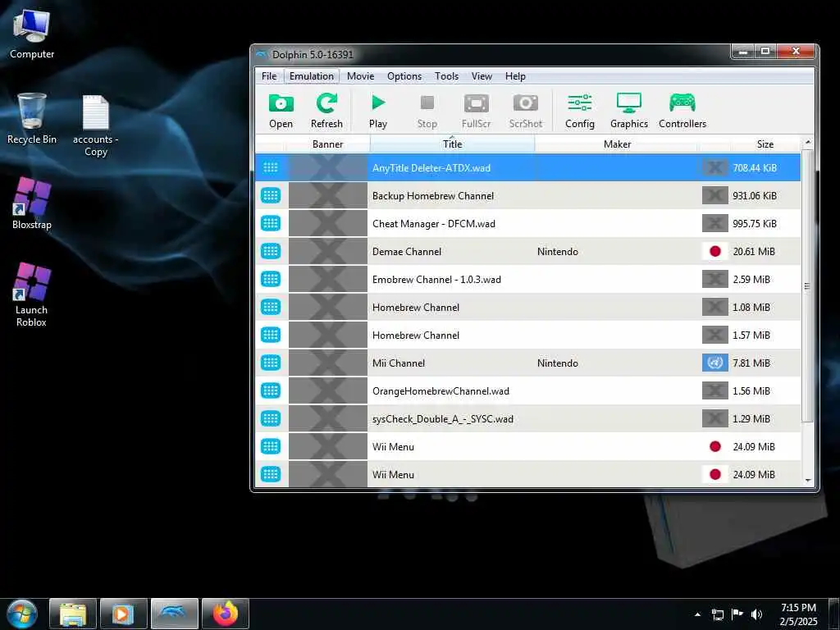The image size is (840, 630).
Task: Select OrangeHomebrewChannel.wad
Action: (x=527, y=390)
